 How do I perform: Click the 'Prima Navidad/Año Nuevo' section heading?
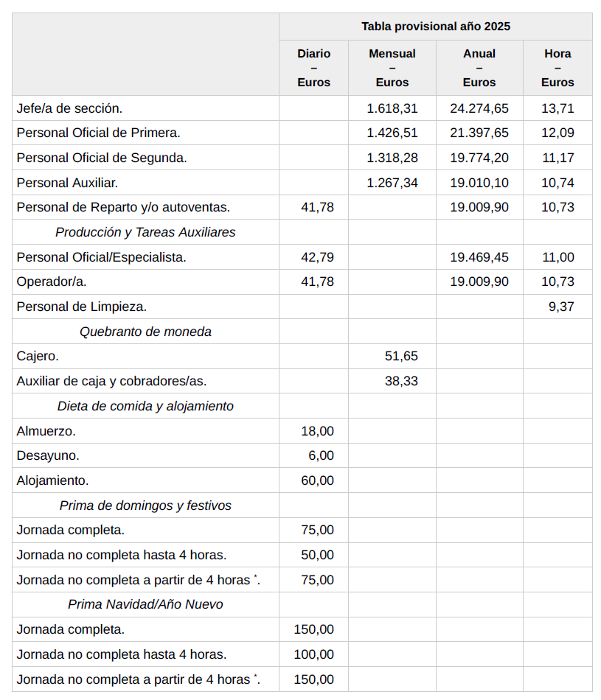click(x=145, y=604)
